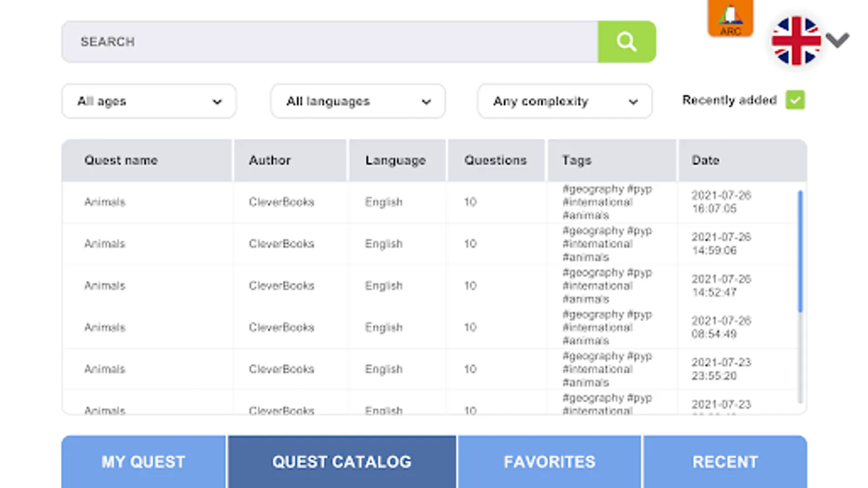Go to the FAVORITES tab

[550, 461]
